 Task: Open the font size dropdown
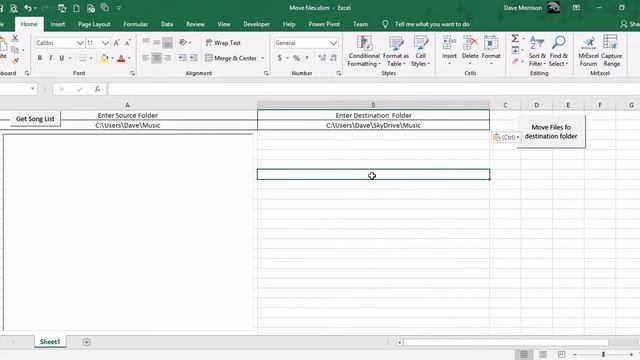click(105, 43)
